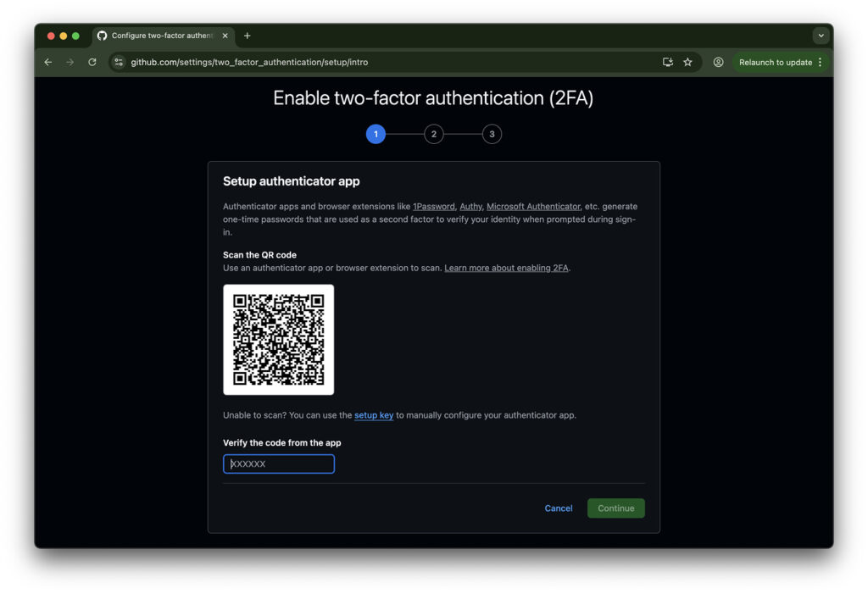Click the Scan the QR code label
868x594 pixels.
point(259,255)
